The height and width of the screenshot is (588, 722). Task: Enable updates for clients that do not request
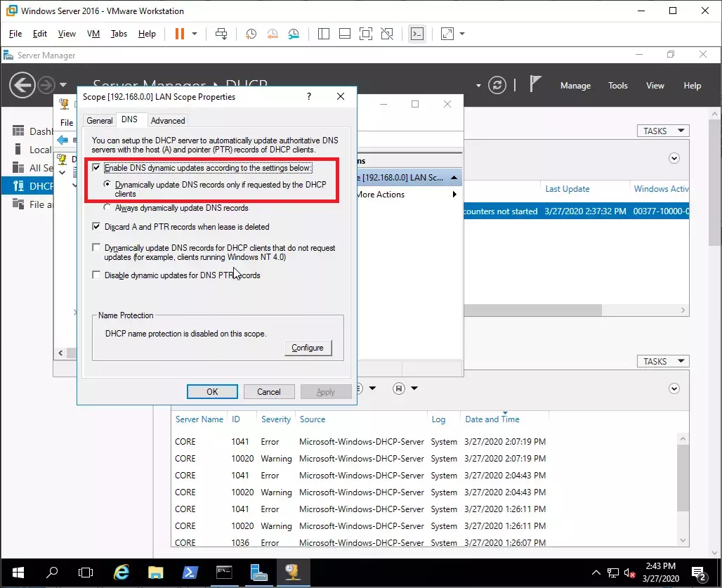96,248
